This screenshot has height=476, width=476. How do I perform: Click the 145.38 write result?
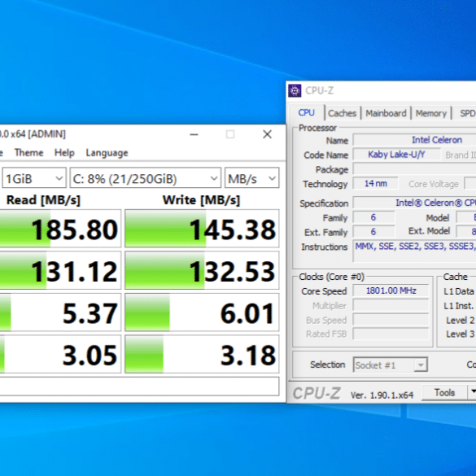tap(202, 229)
